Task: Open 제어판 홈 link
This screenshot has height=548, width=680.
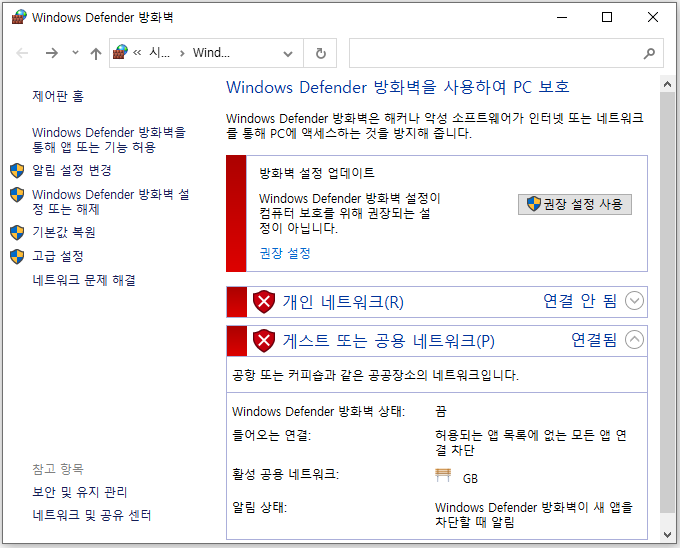Action: 58,96
